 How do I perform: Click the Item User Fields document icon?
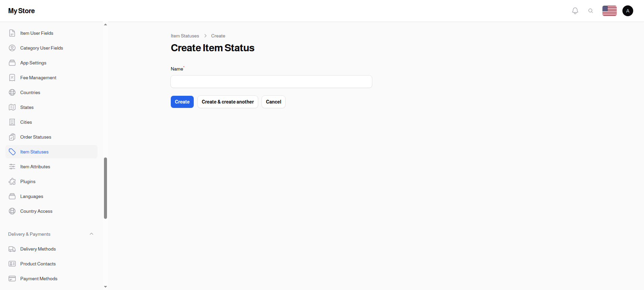coord(12,33)
